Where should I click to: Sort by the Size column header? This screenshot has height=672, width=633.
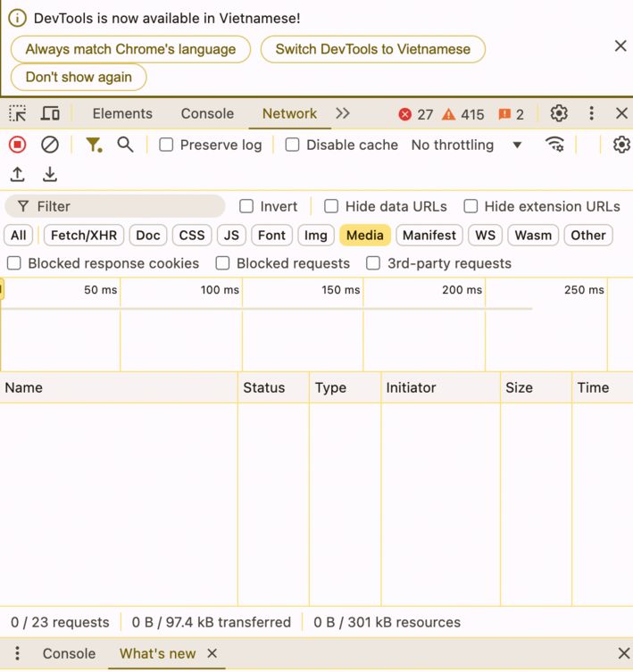[536, 387]
